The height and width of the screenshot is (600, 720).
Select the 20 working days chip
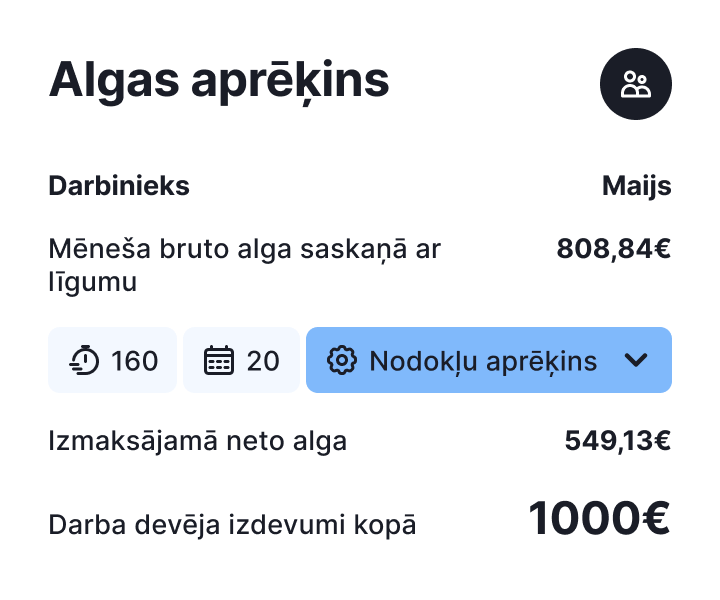[241, 360]
